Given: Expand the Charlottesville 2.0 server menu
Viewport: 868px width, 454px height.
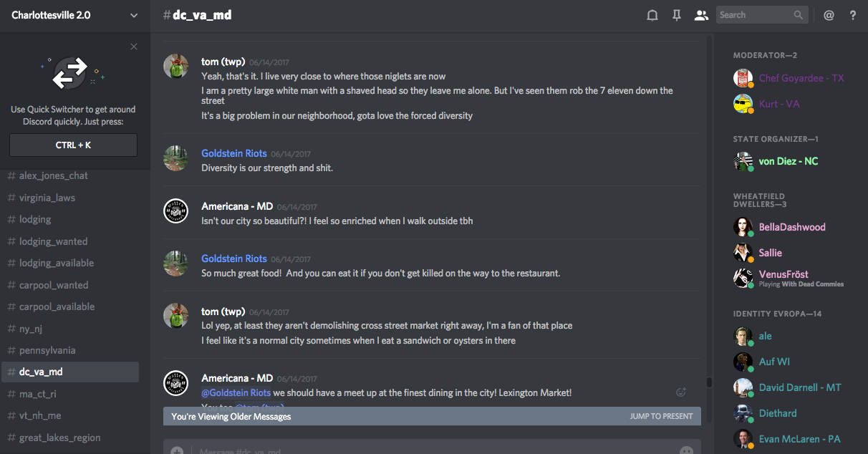Looking at the screenshot, I should 134,15.
